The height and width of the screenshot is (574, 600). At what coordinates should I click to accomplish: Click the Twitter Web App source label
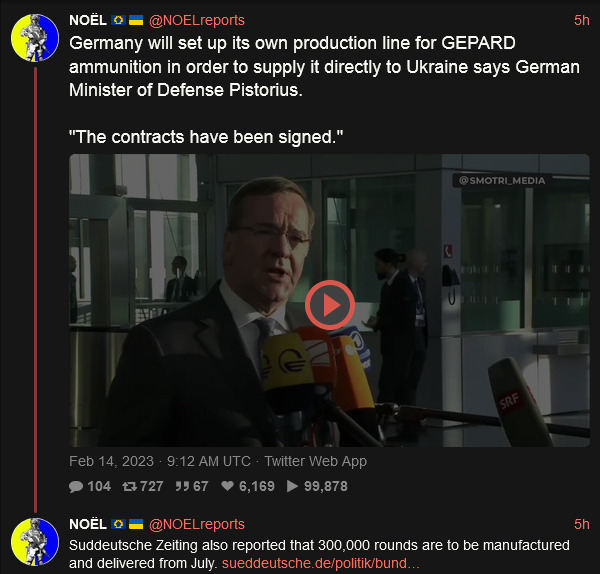315,461
